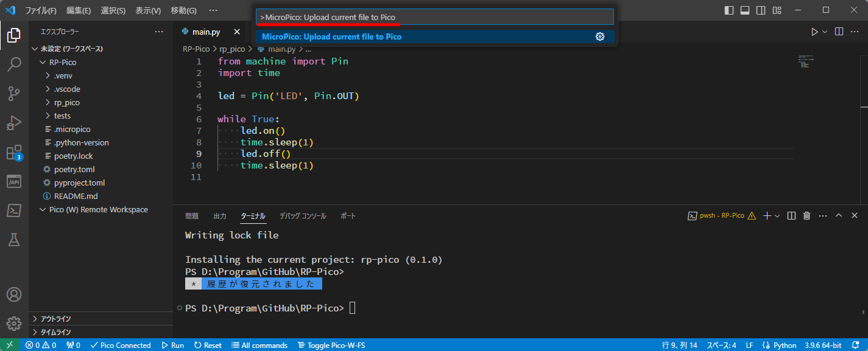
Task: Toggle the Pico Connected status indicator
Action: click(120, 345)
